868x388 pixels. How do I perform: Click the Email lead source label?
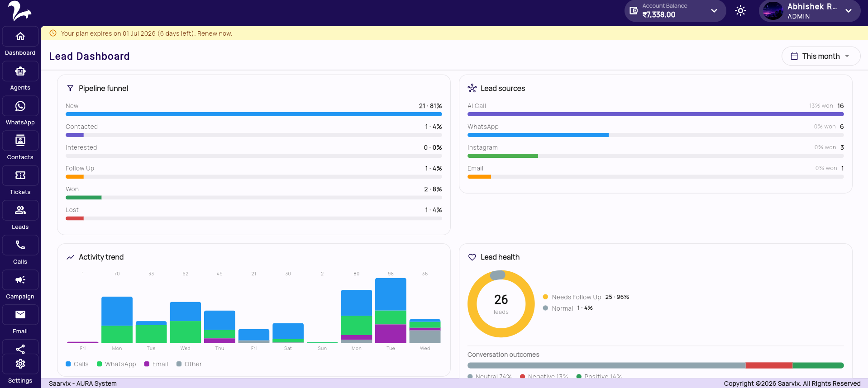475,168
